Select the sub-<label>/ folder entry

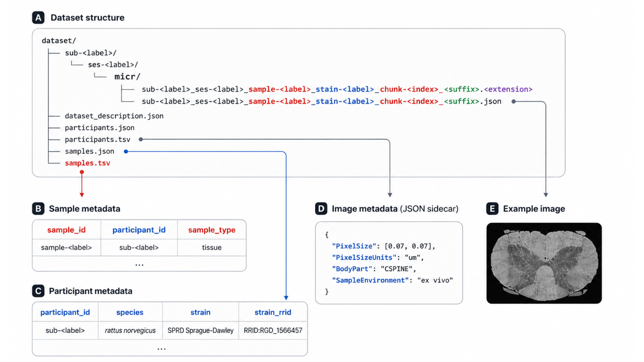click(x=91, y=53)
